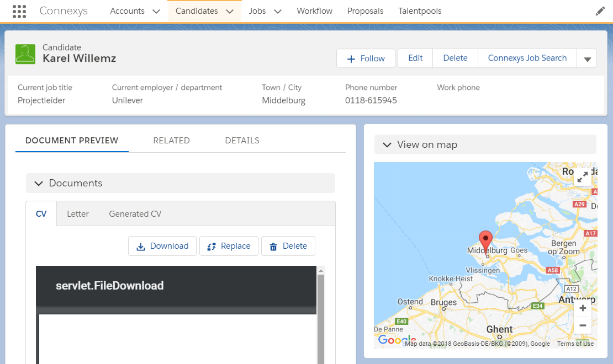Click Bergen op Zoom map label
The height and width of the screenshot is (364, 613).
[x=563, y=247]
